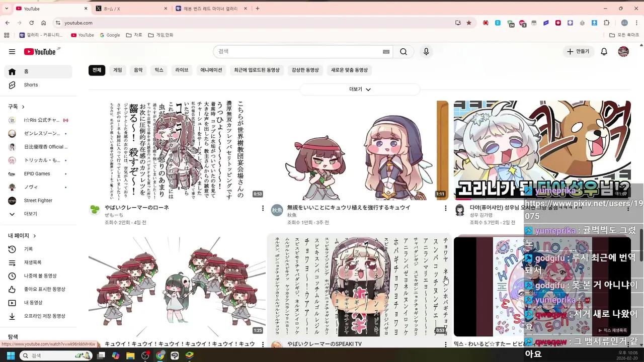Open the account avatar menu

click(x=623, y=52)
